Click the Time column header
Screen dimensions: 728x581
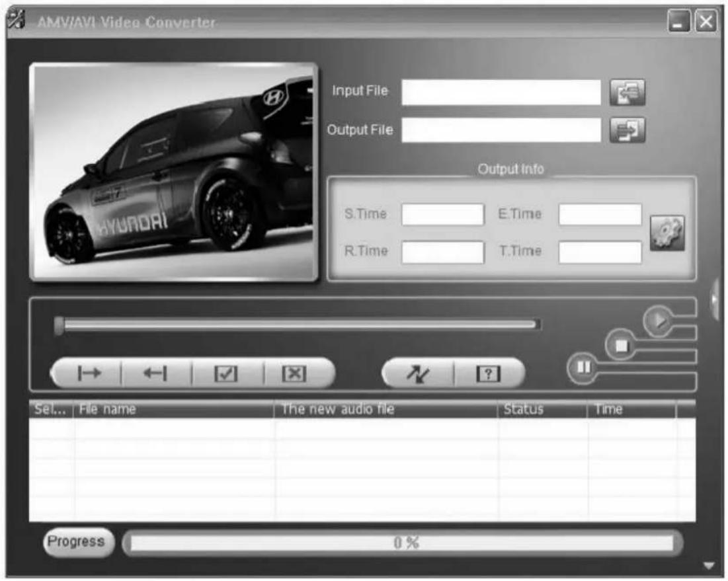pyautogui.click(x=632, y=409)
